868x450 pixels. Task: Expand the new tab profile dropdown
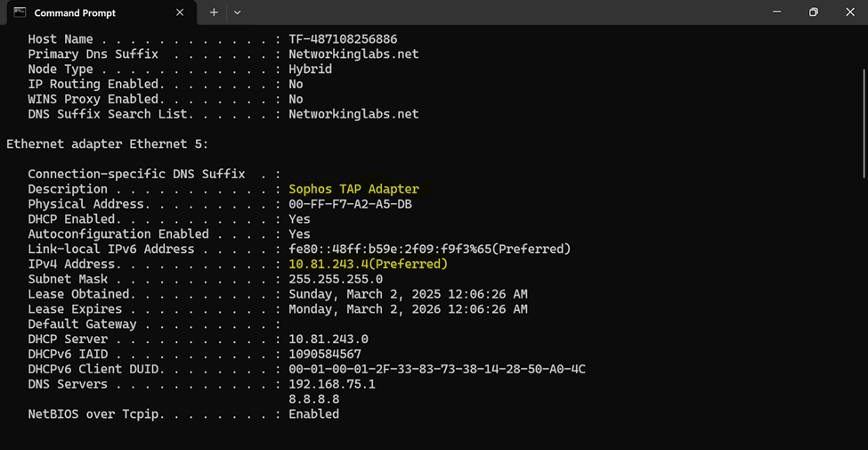point(238,12)
